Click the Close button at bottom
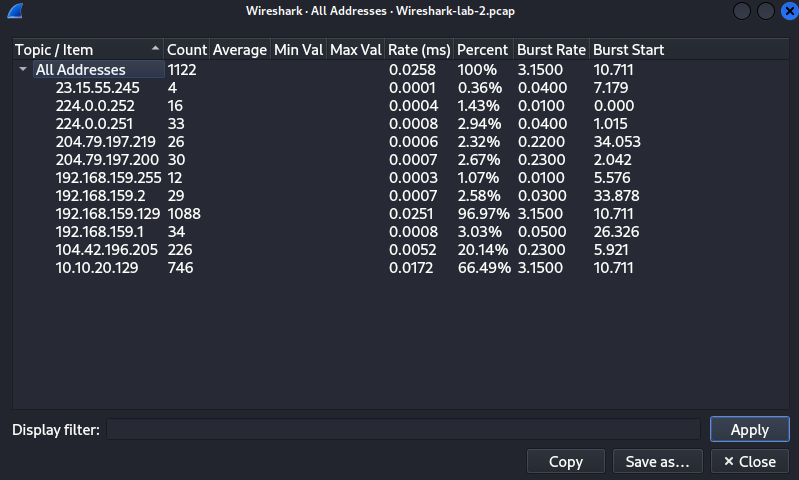The image size is (799, 480). coord(750,462)
